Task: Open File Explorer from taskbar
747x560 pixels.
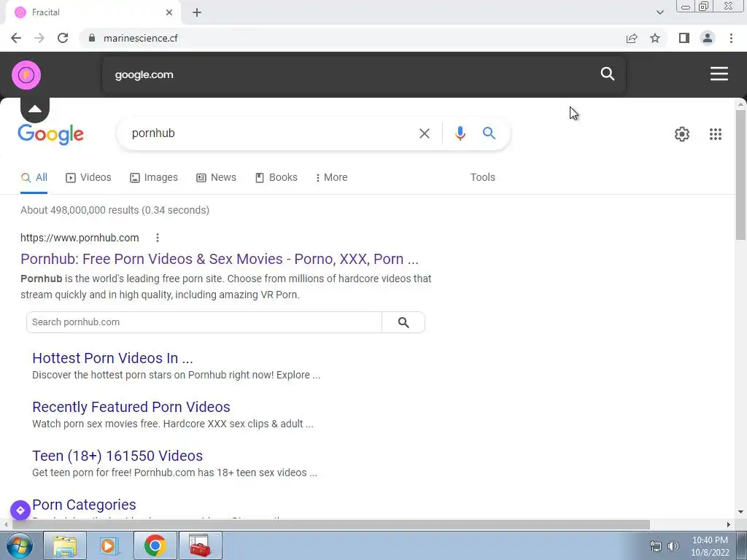Action: pyautogui.click(x=65, y=545)
